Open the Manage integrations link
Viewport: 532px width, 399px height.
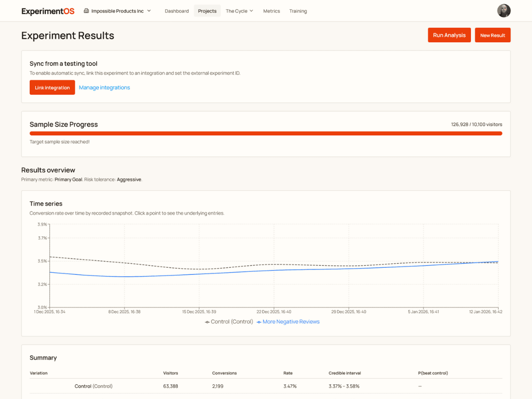[104, 87]
